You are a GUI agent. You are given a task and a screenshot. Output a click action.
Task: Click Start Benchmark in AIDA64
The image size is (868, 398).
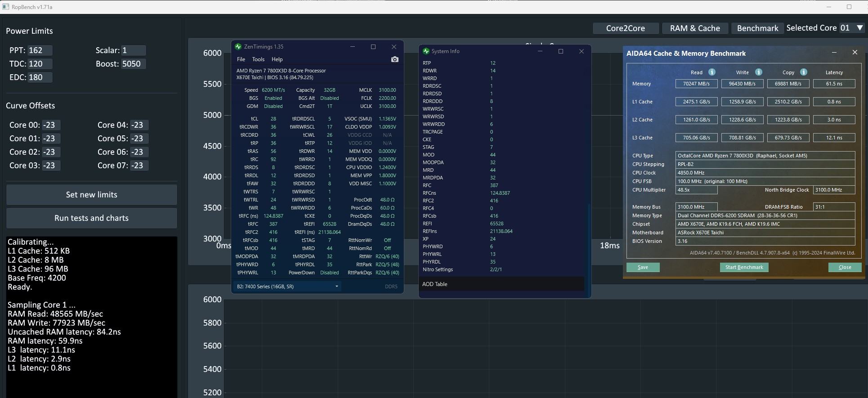pyautogui.click(x=744, y=267)
